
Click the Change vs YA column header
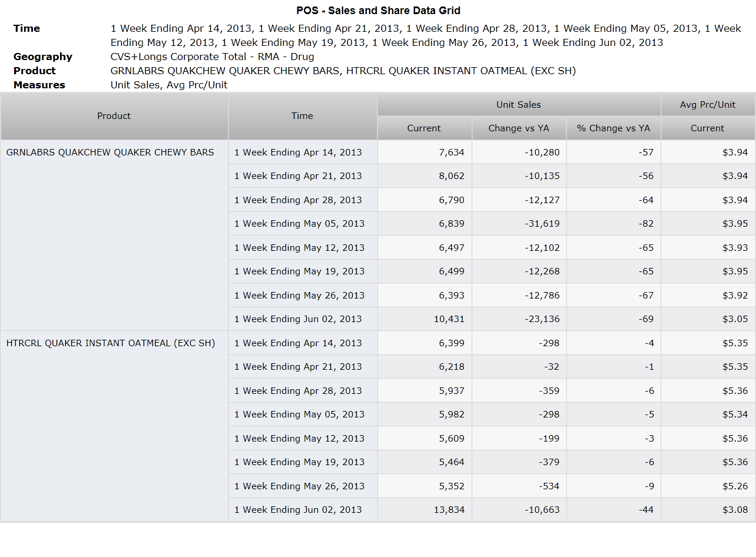pyautogui.click(x=519, y=128)
